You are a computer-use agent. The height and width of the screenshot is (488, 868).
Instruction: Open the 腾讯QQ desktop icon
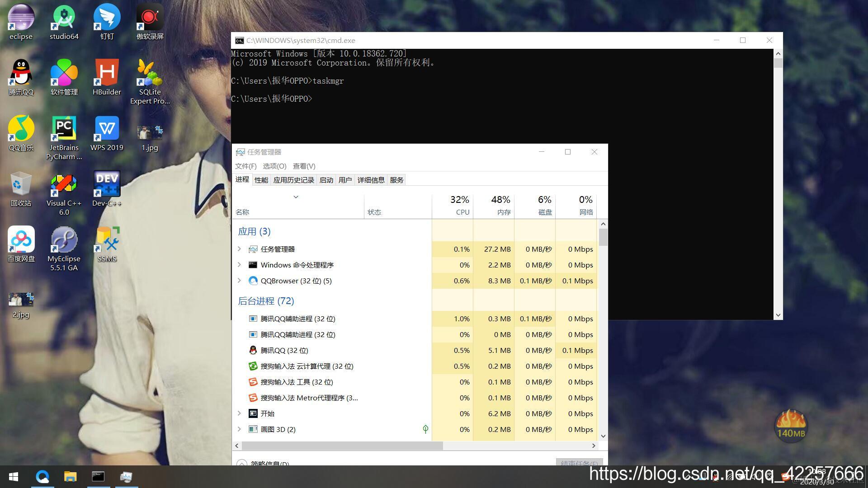(21, 73)
